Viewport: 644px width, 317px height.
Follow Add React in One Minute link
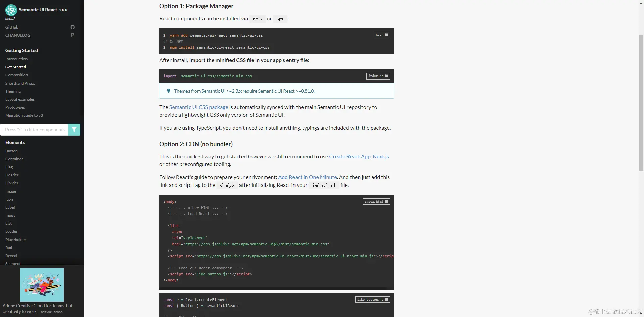pyautogui.click(x=308, y=177)
